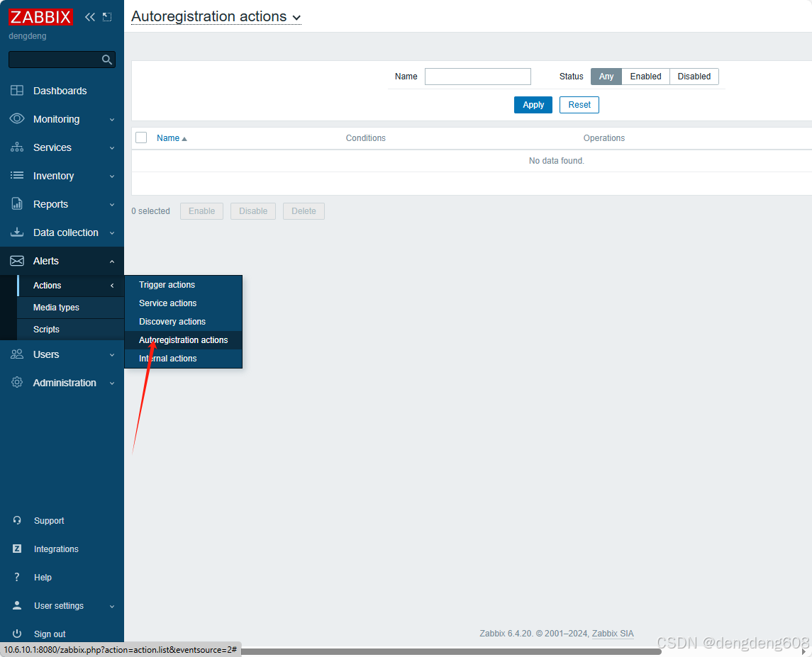
Task: Click the Enable button below the table
Action: pos(201,210)
